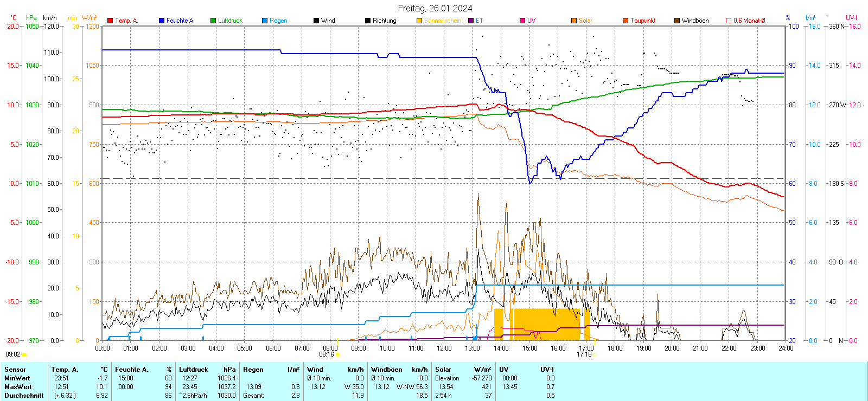Viewport: 868px width, 401px height.
Task: Click the Wind legend label
Action: tap(328, 21)
